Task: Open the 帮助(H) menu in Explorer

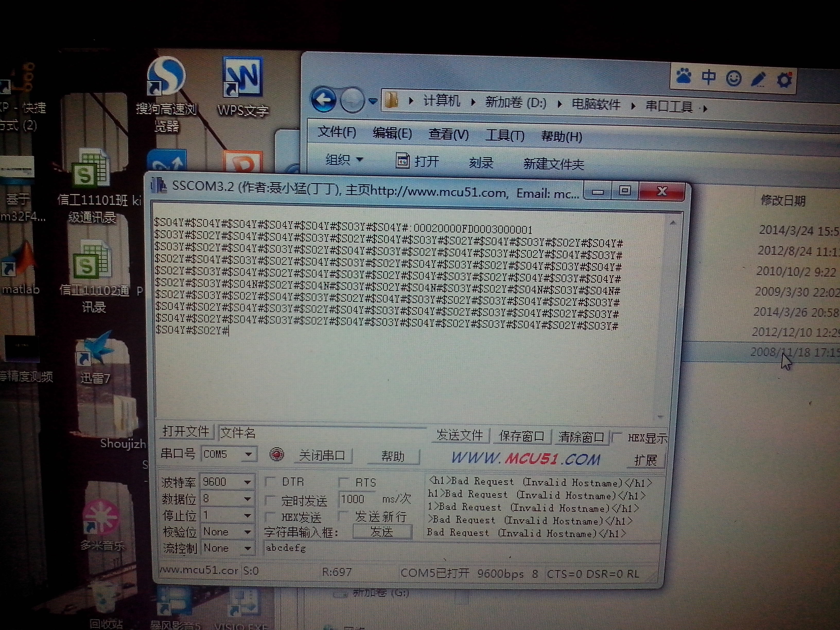Action: [x=562, y=136]
